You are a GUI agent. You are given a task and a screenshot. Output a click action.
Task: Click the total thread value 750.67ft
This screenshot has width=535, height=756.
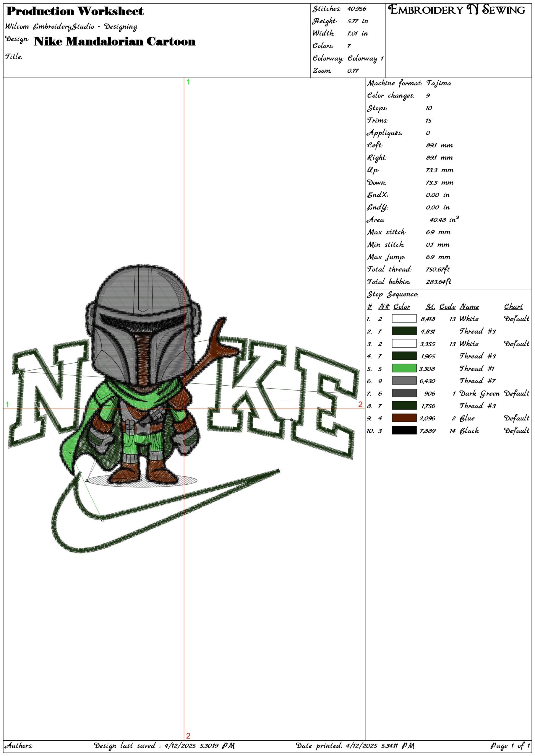(x=437, y=269)
